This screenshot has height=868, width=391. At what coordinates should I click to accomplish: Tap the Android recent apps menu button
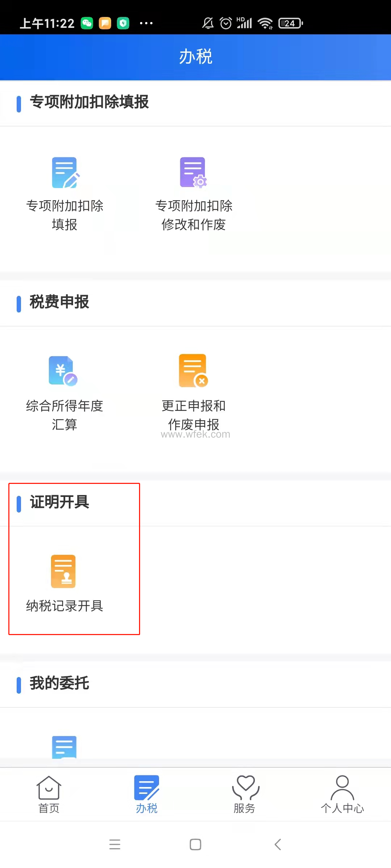coord(115,844)
